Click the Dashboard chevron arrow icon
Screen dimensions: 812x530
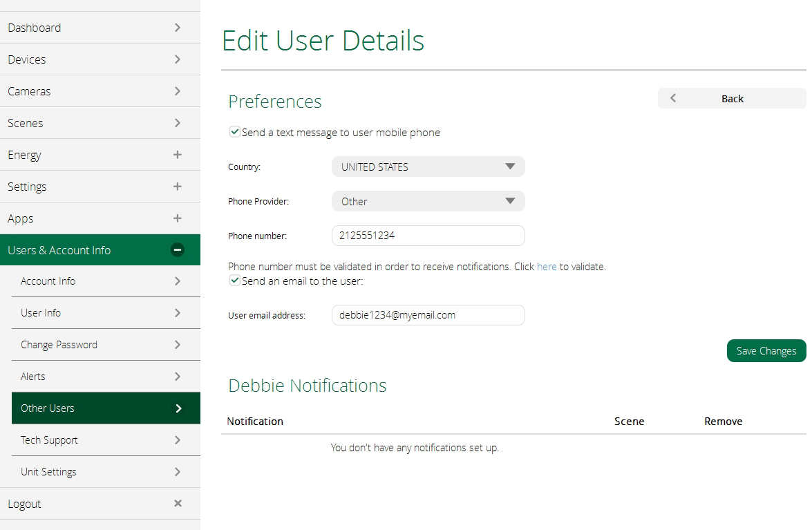[178, 28]
